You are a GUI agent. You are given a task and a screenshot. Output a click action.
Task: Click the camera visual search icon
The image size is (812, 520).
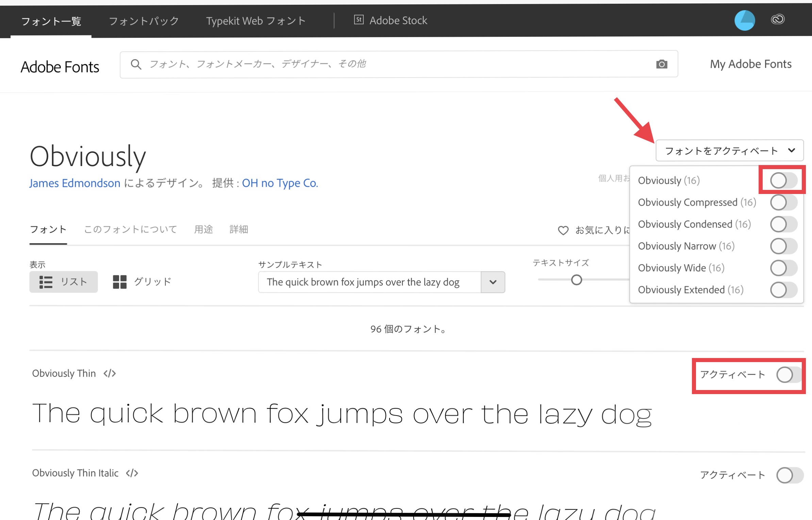661,64
